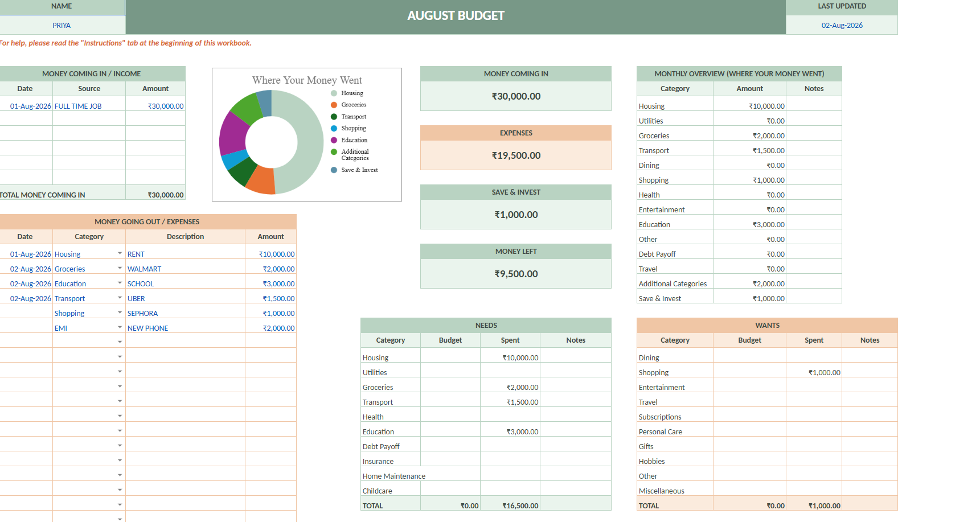
Task: Select the Money Left value ₹9,500.00
Action: (x=516, y=274)
